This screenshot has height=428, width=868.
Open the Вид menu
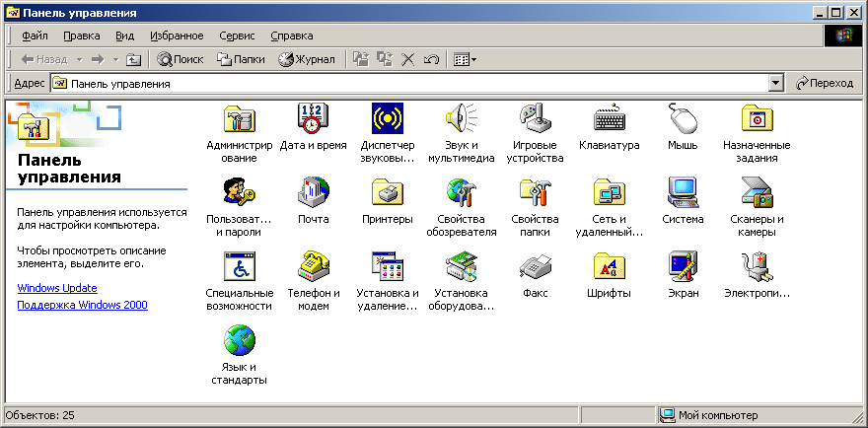tap(125, 36)
